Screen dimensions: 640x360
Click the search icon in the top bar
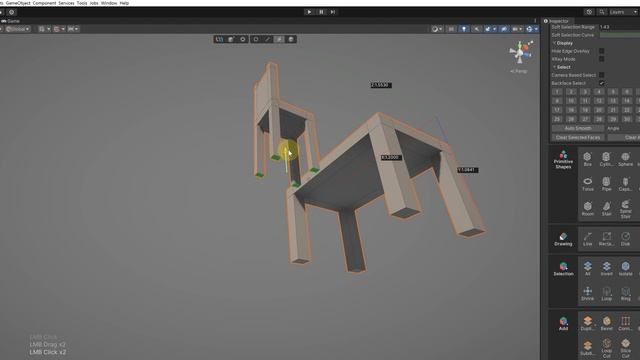tap(601, 12)
